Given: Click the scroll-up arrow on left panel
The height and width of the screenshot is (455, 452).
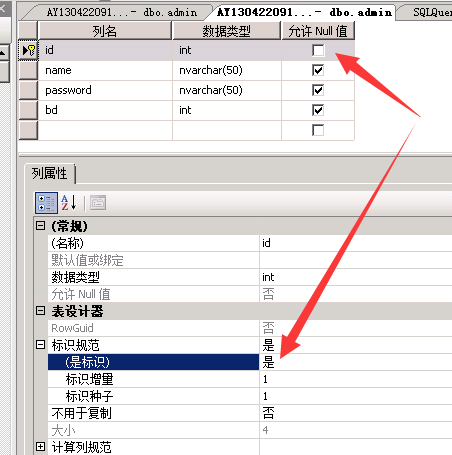Looking at the screenshot, I should click(x=3, y=52).
